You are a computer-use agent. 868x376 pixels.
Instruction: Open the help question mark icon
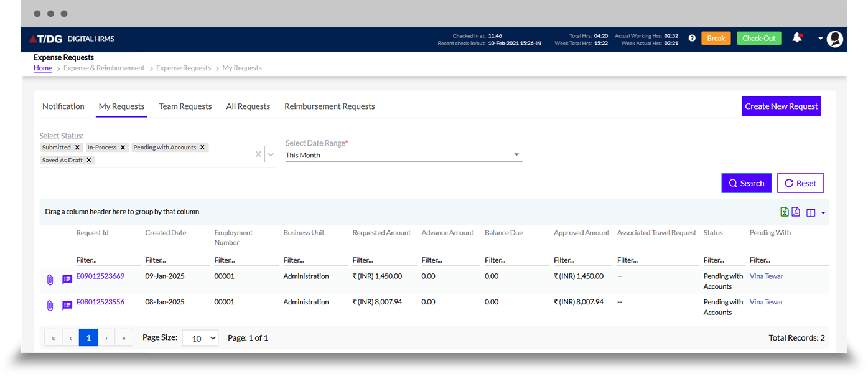tap(692, 39)
